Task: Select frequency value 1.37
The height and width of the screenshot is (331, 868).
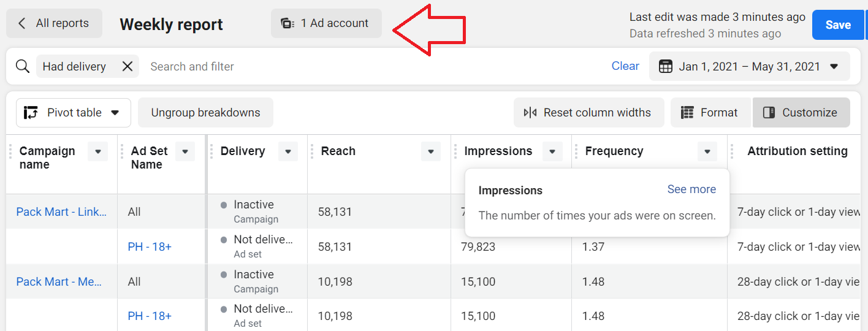Action: (593, 247)
